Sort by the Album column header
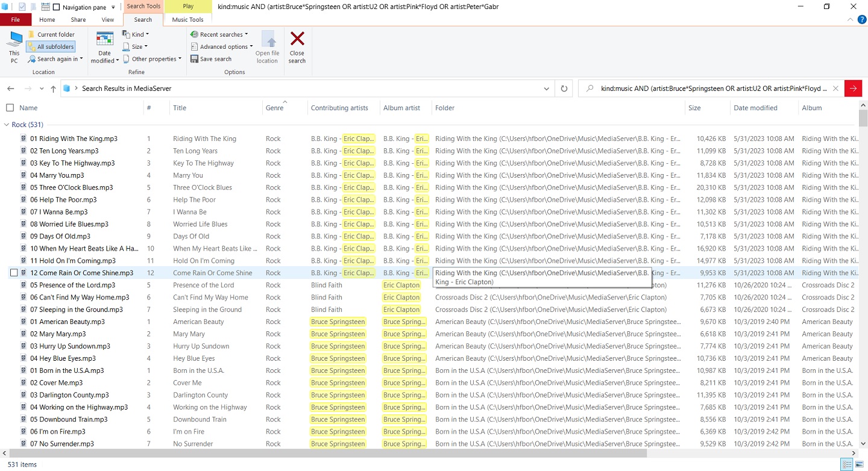The width and height of the screenshot is (868, 471). point(812,108)
